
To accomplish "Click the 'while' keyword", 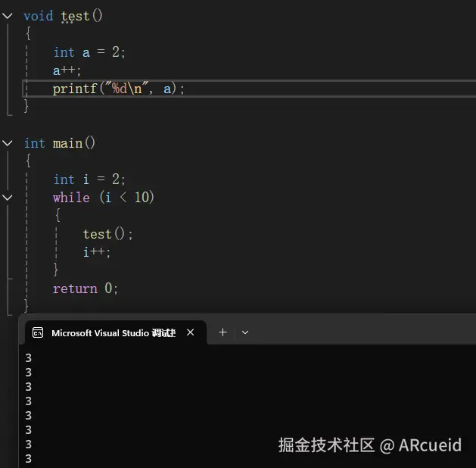I will (x=71, y=198).
